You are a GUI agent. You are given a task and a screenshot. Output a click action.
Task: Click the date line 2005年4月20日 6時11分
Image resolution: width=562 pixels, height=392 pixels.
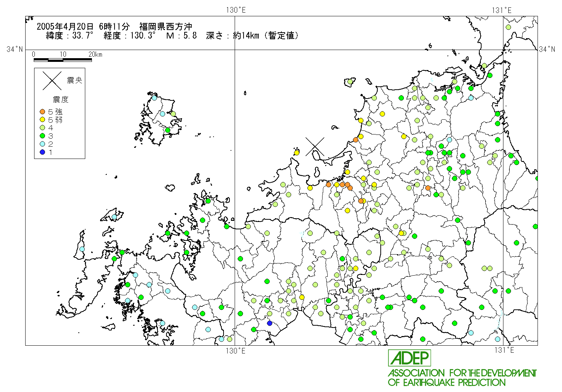pos(83,26)
